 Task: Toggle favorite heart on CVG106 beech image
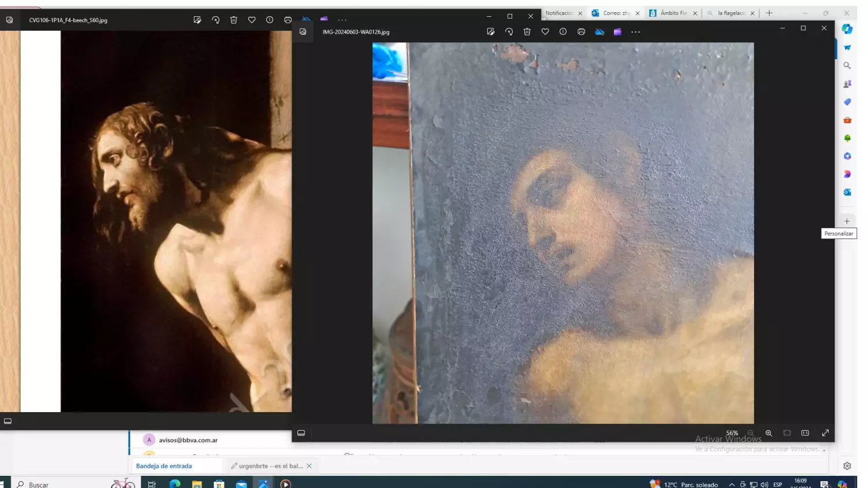252,20
